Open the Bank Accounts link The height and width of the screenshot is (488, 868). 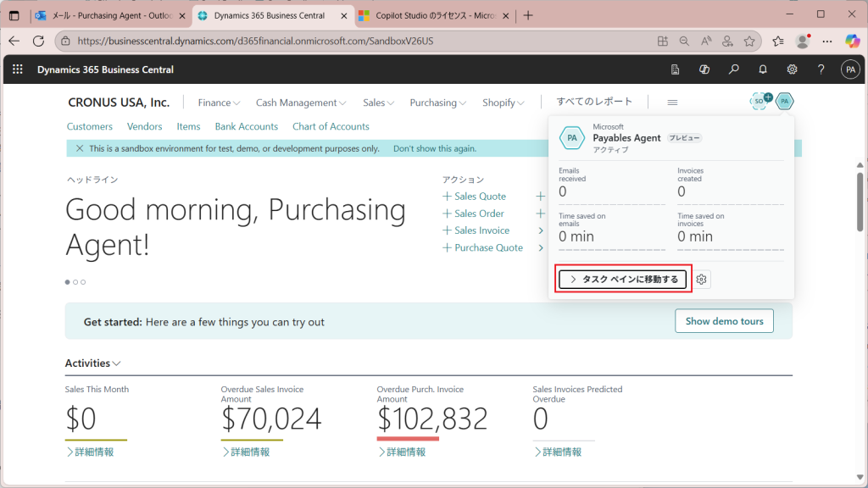pos(247,126)
